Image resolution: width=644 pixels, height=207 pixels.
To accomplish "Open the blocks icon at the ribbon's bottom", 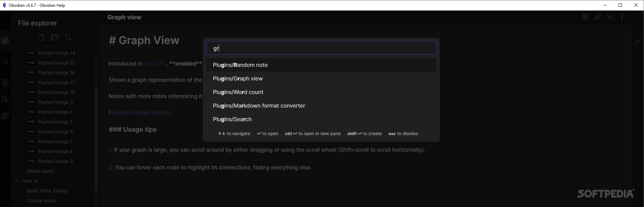I will point(5,115).
